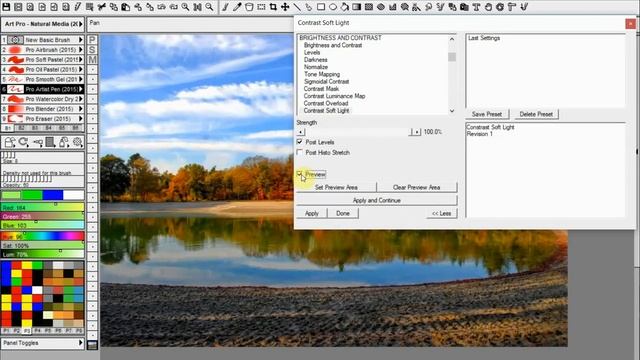Click the Hue color slider bar
The width and height of the screenshot is (640, 360).
(x=42, y=236)
